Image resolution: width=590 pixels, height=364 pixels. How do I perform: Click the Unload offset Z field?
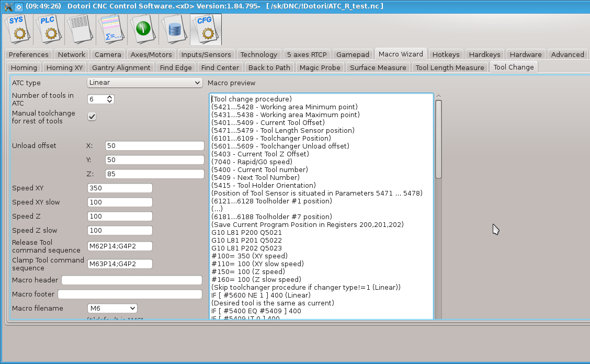[155, 174]
